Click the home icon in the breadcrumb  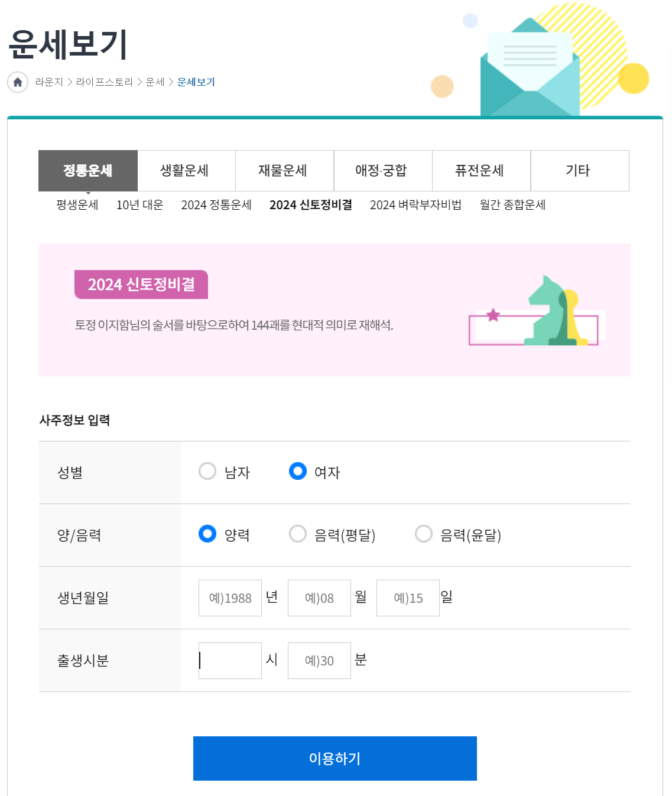17,82
